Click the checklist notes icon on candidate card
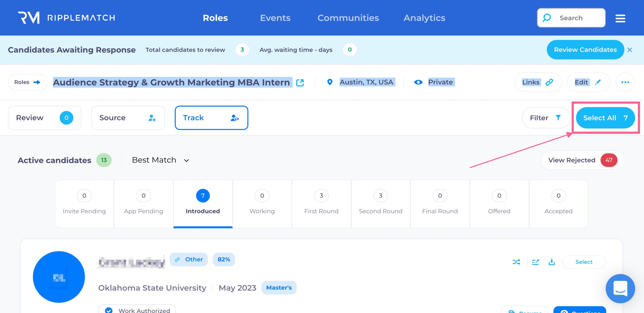The width and height of the screenshot is (644, 313). click(535, 262)
